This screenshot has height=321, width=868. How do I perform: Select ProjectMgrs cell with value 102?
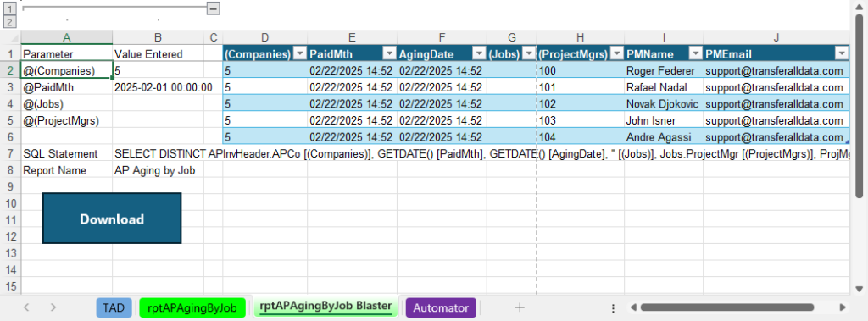[581, 103]
